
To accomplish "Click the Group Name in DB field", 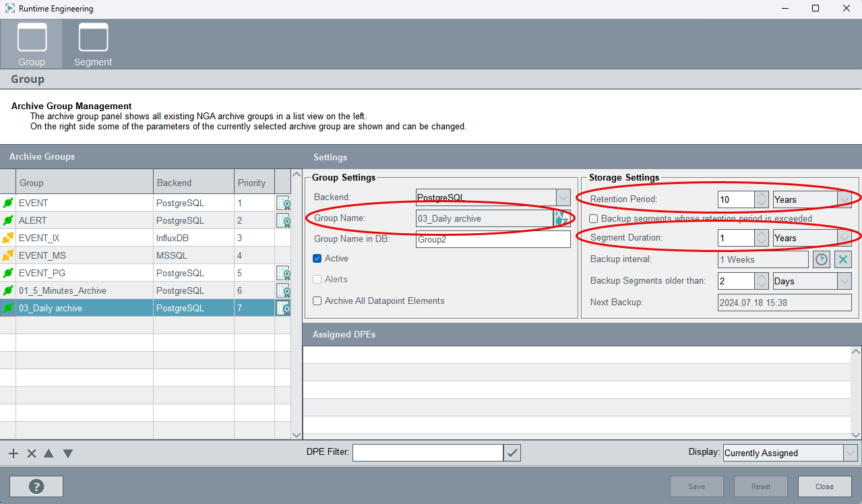I will tap(493, 239).
